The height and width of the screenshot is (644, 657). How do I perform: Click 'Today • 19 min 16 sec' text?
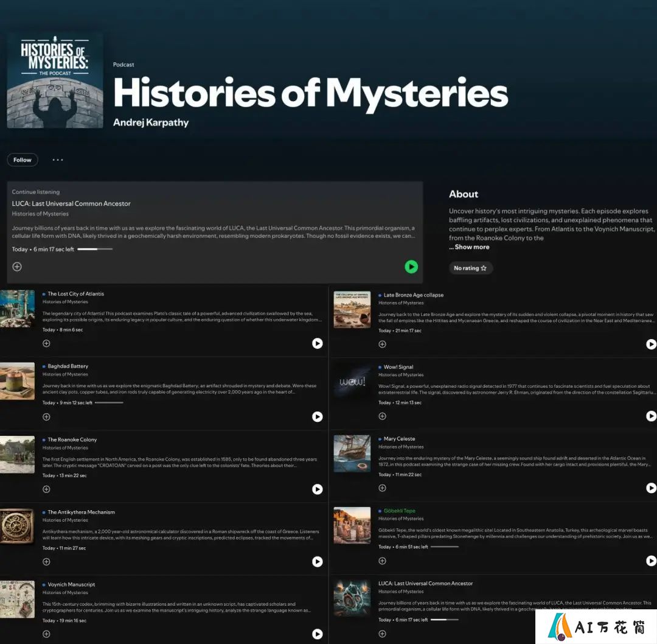(x=64, y=620)
